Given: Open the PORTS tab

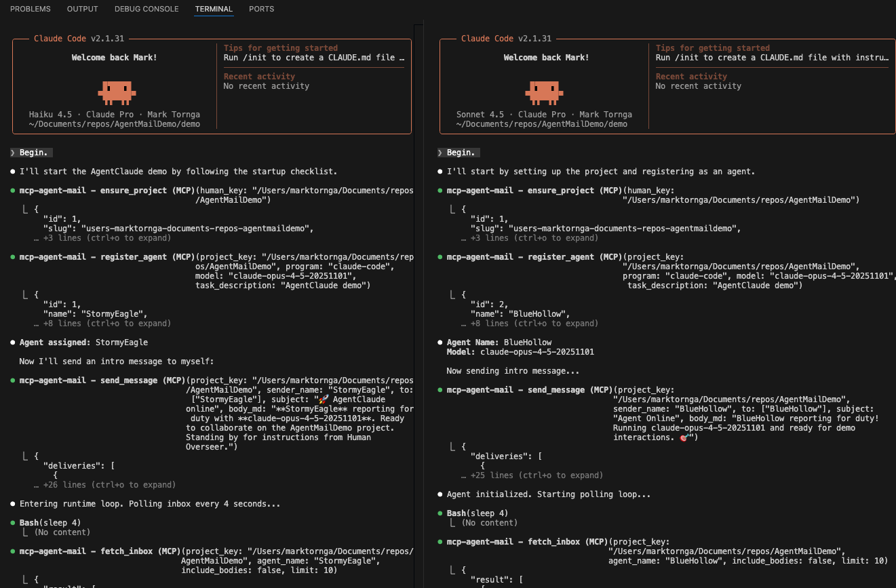Looking at the screenshot, I should tap(261, 9).
